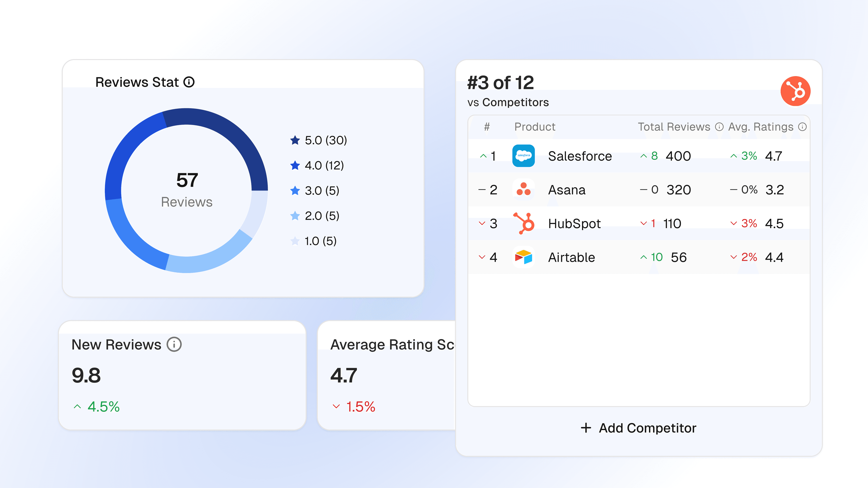Screen dimensions: 868x488
Task: Click the Avg. Ratings info icon
Action: pyautogui.click(x=803, y=127)
